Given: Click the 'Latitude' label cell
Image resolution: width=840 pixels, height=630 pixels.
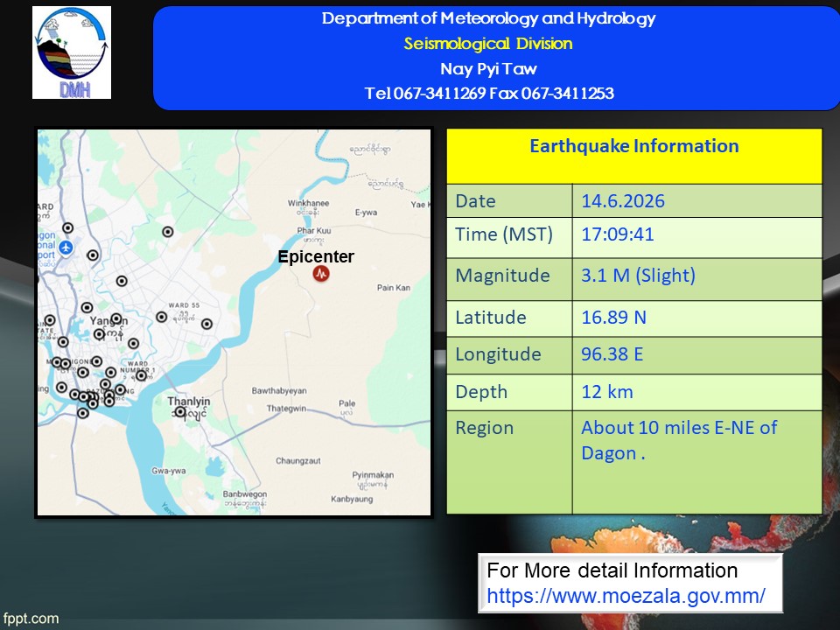Looking at the screenshot, I should [509, 318].
